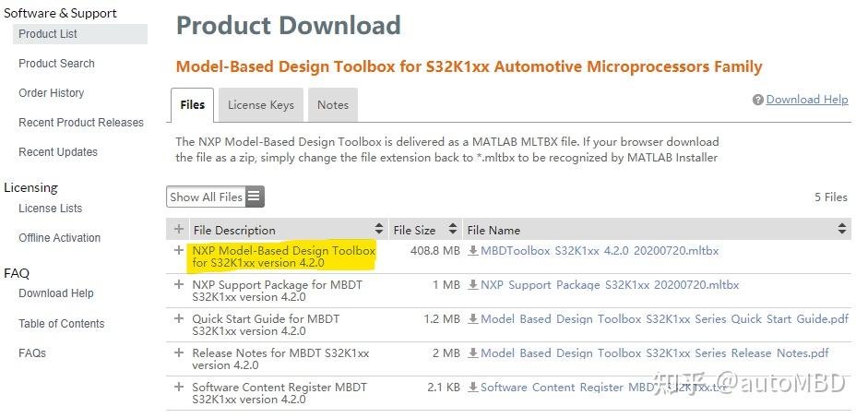
Task: Open Order History in sidebar
Action: tap(52, 93)
